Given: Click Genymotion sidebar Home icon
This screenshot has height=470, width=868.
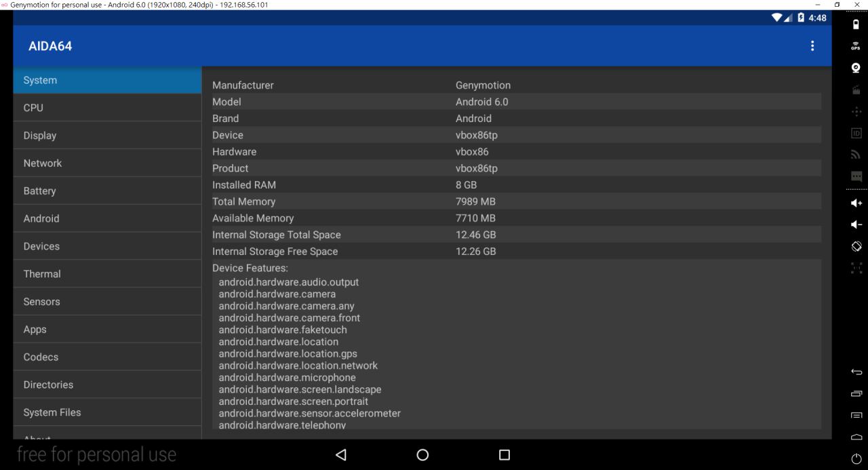Looking at the screenshot, I should 856,437.
